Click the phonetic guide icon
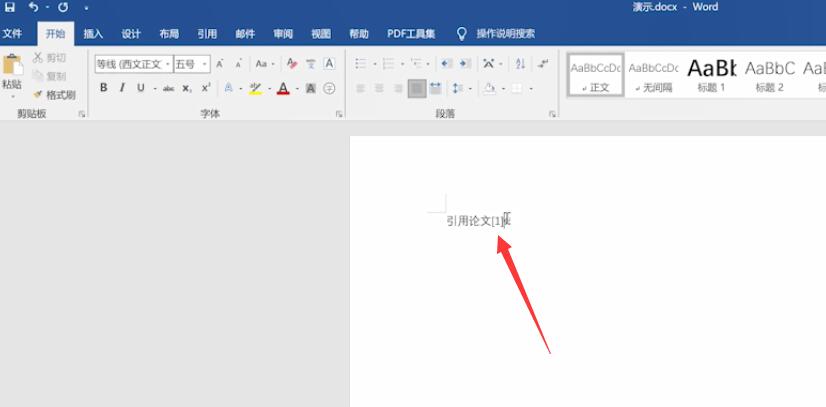 pyautogui.click(x=311, y=64)
